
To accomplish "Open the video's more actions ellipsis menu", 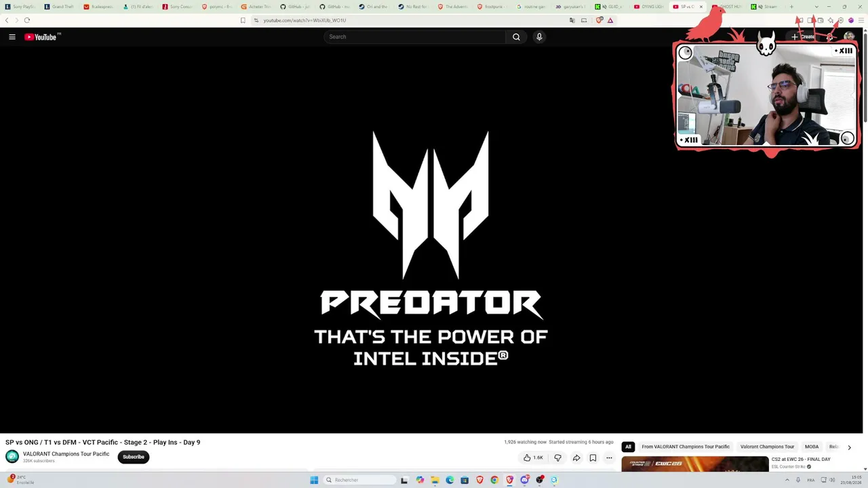I will pyautogui.click(x=609, y=457).
